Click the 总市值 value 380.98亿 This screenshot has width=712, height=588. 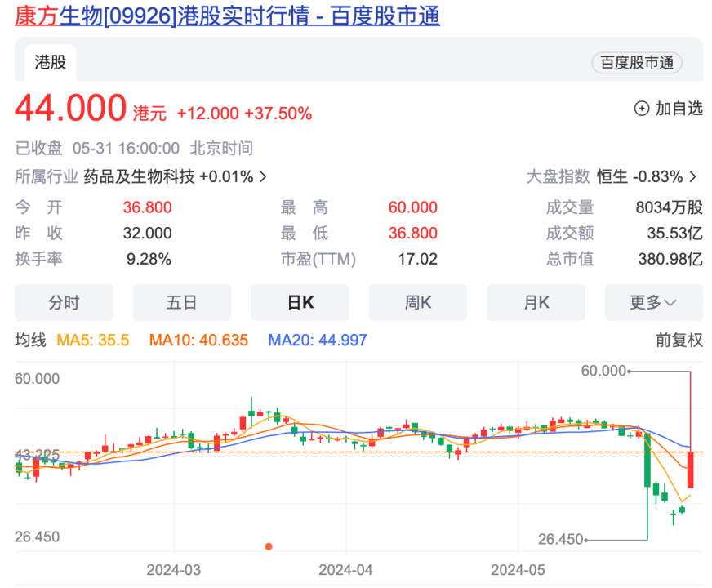pyautogui.click(x=670, y=259)
